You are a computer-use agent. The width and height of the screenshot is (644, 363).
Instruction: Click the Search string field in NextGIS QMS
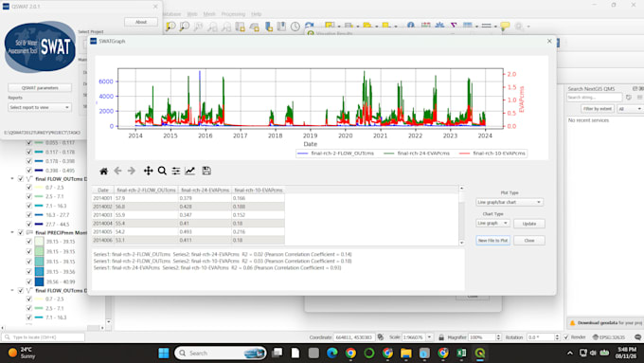(x=595, y=98)
